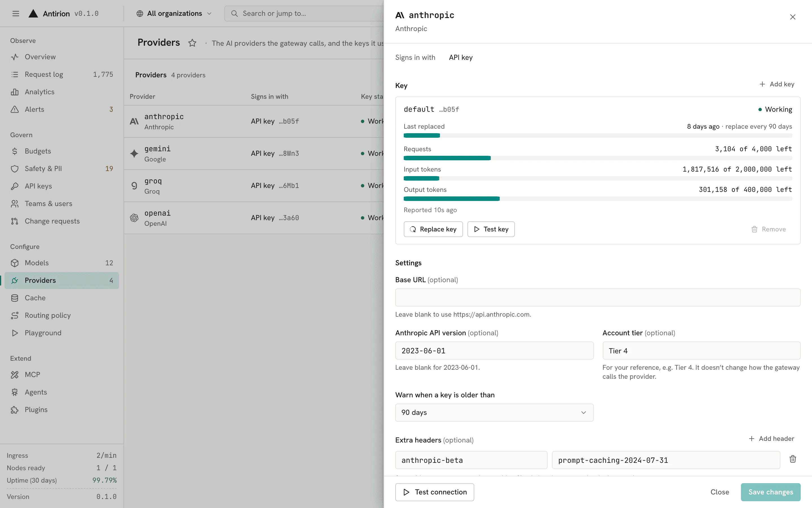812x508 pixels.
Task: Go to Safety & PII
Action: (62, 169)
